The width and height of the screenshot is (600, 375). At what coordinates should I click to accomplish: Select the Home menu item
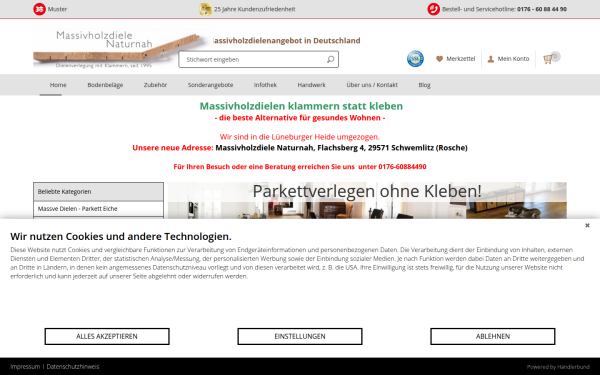pyautogui.click(x=58, y=85)
